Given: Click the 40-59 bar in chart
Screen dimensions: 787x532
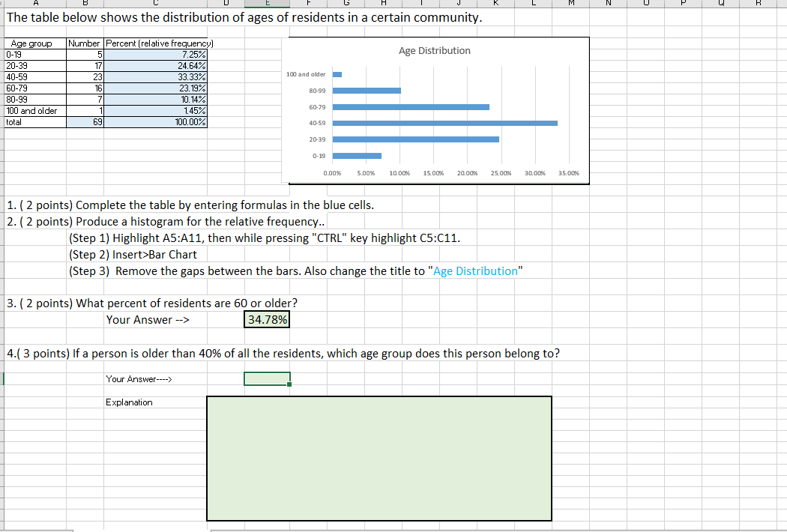Looking at the screenshot, I should [444, 123].
